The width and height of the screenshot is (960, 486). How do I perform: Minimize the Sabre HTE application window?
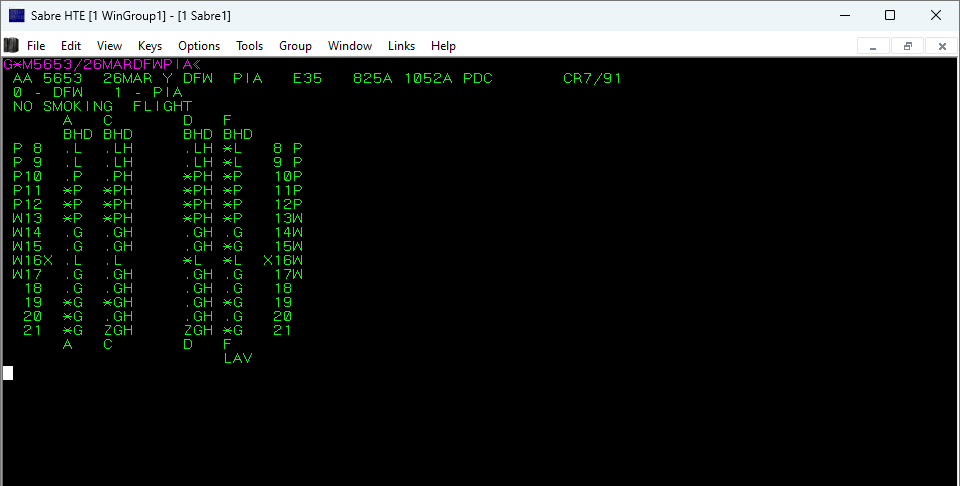click(843, 15)
